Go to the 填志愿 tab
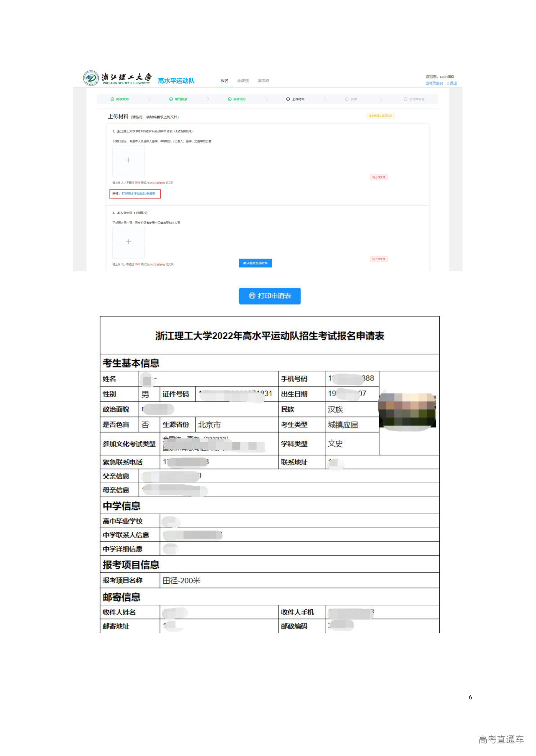Viewport: 536px width, 756px height. (x=263, y=81)
